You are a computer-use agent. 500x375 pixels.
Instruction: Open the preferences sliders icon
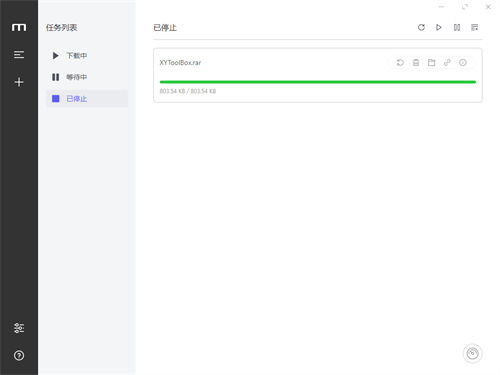click(19, 328)
